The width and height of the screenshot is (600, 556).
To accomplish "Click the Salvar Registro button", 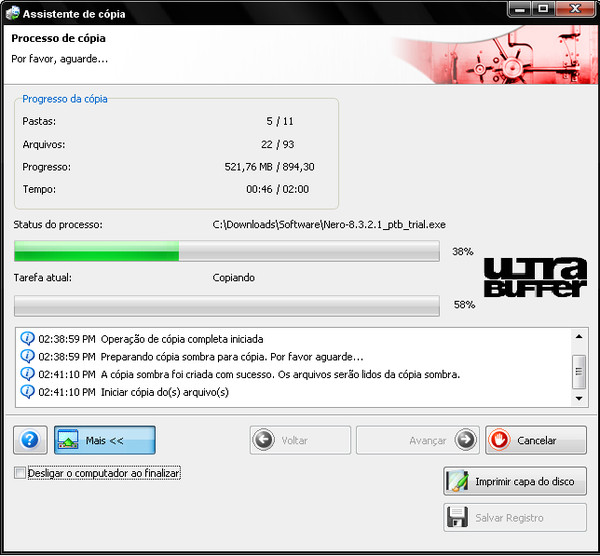I will coord(515,517).
